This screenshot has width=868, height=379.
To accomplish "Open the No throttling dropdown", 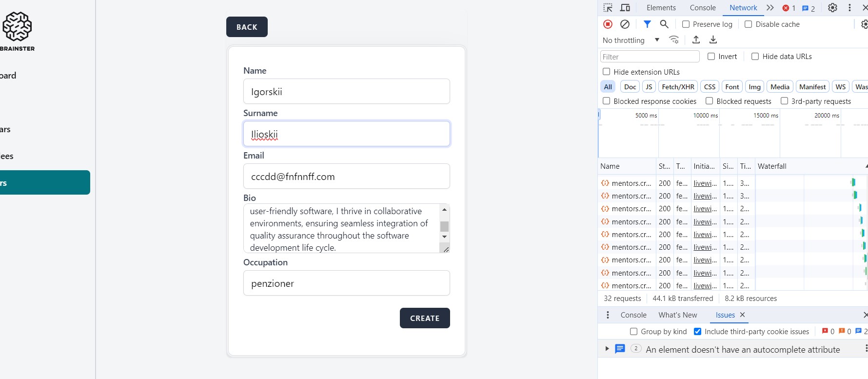I will coord(631,40).
